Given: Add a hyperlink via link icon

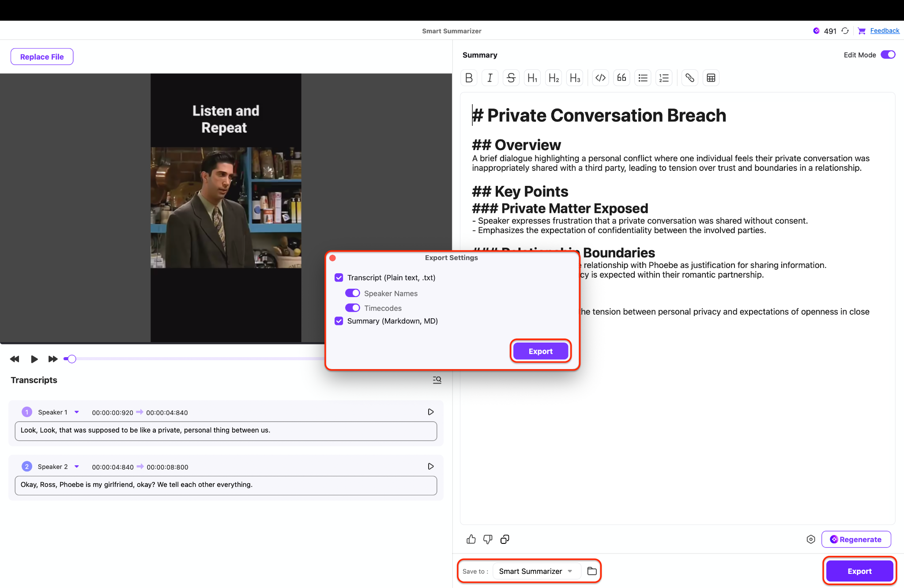Looking at the screenshot, I should coord(689,78).
